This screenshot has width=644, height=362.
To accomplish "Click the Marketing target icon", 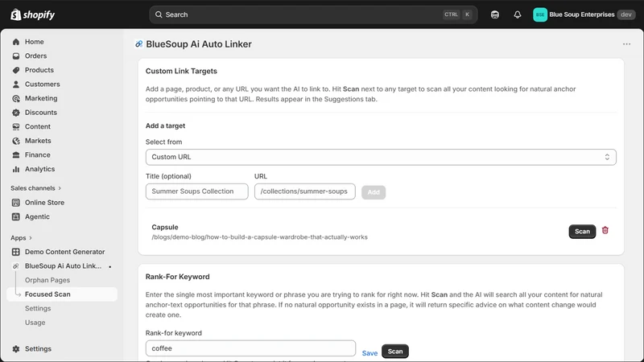I will tap(16, 98).
